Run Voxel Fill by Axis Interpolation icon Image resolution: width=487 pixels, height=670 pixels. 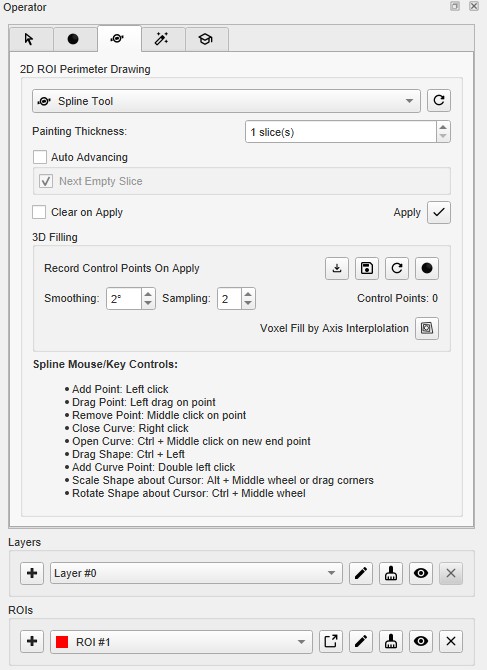[427, 328]
